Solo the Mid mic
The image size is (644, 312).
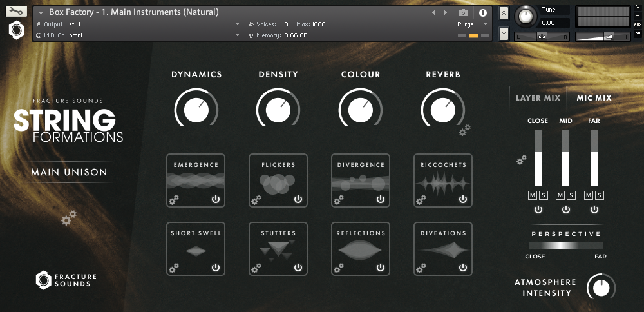(x=571, y=195)
